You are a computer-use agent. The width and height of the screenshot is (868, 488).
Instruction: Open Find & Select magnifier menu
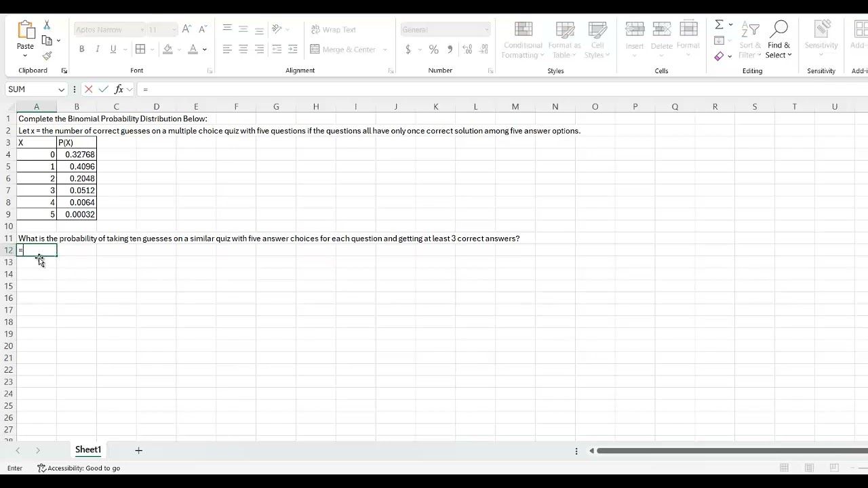(x=778, y=40)
